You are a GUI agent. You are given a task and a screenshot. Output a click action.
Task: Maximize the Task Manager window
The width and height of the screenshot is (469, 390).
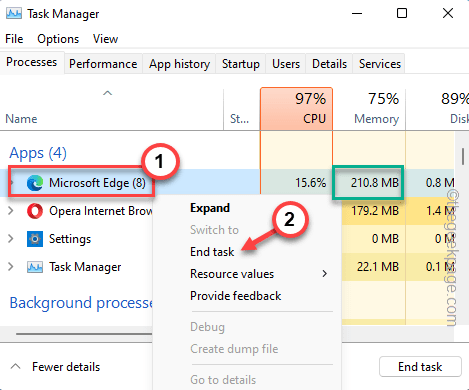coord(402,13)
